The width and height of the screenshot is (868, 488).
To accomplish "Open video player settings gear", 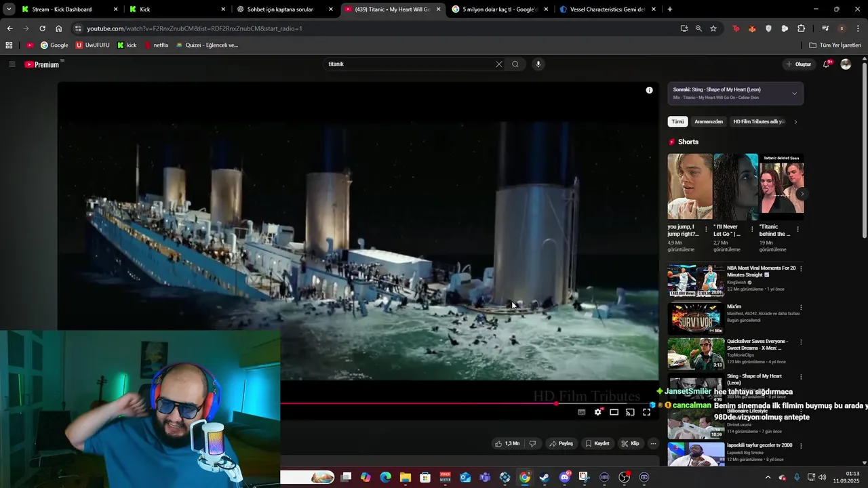I will click(x=598, y=412).
